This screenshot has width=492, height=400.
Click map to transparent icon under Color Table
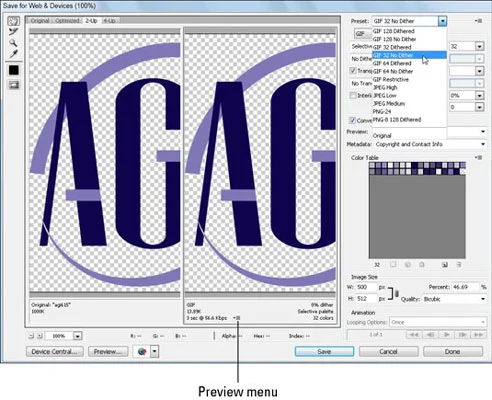click(x=393, y=265)
